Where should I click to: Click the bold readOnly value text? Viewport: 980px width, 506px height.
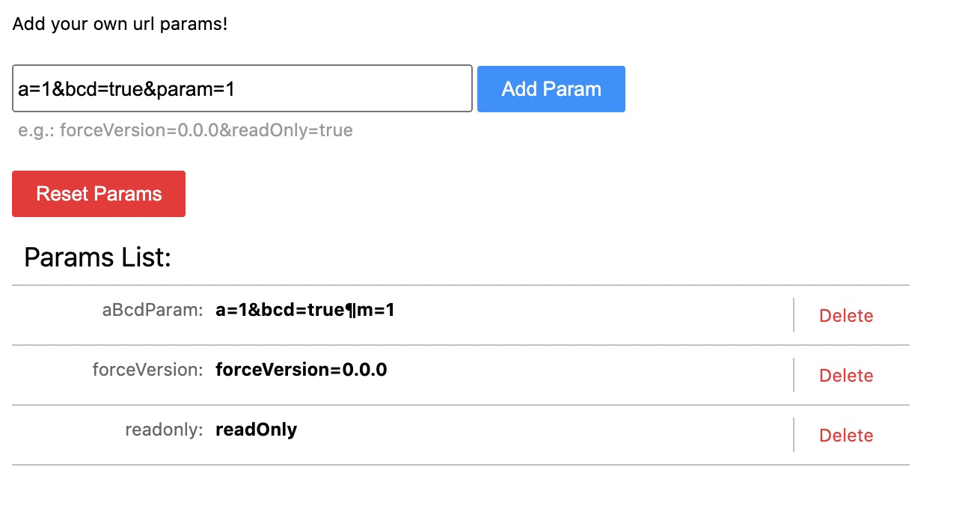pyautogui.click(x=256, y=430)
